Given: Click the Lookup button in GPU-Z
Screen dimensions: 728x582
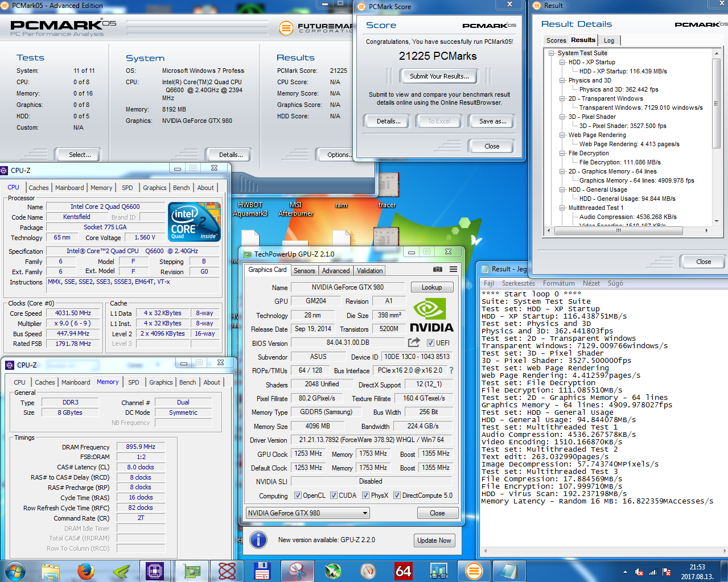Looking at the screenshot, I should (431, 287).
